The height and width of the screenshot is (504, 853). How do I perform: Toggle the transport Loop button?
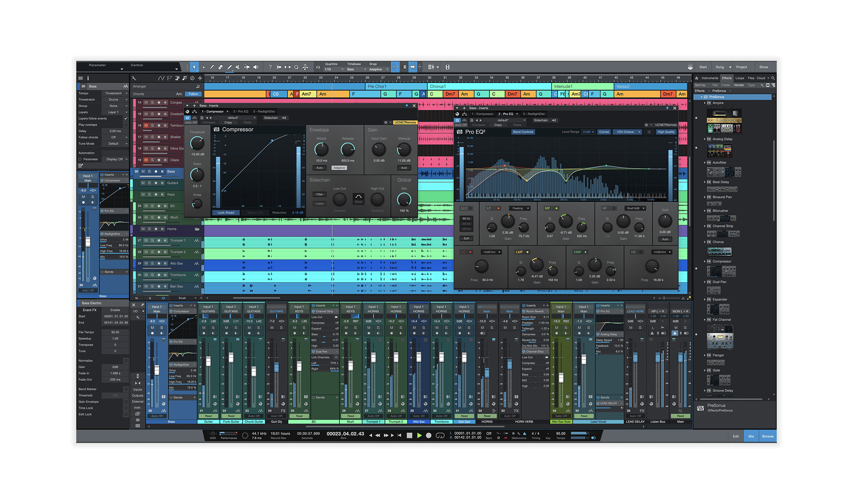[x=440, y=435]
